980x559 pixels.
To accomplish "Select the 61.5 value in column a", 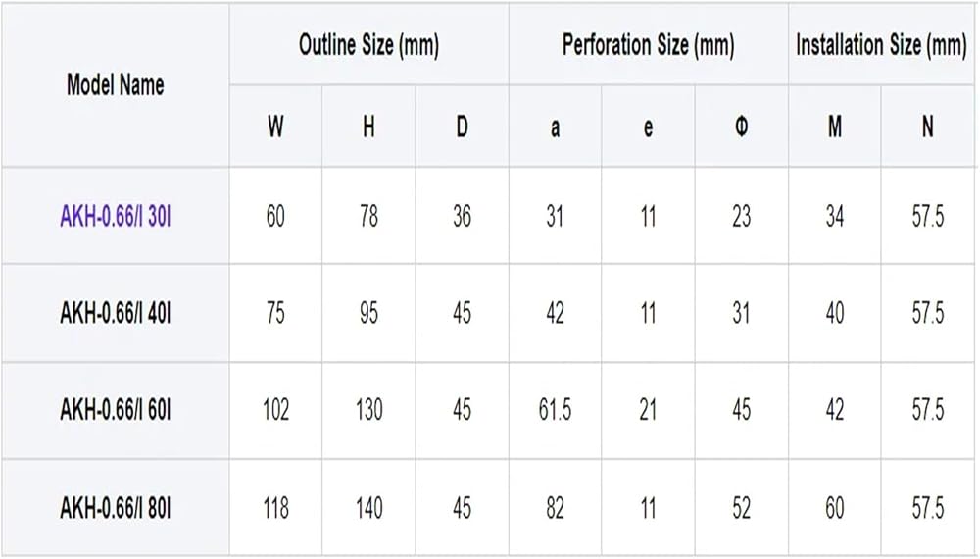I will pos(555,410).
